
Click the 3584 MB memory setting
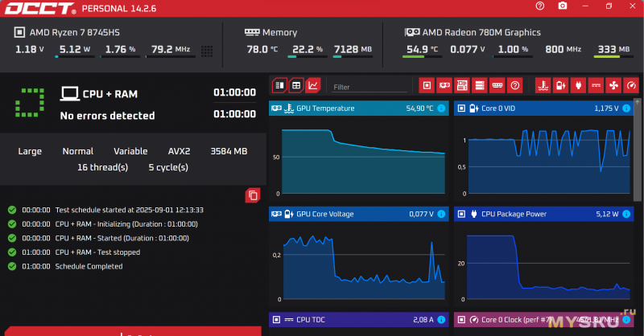[x=229, y=151]
